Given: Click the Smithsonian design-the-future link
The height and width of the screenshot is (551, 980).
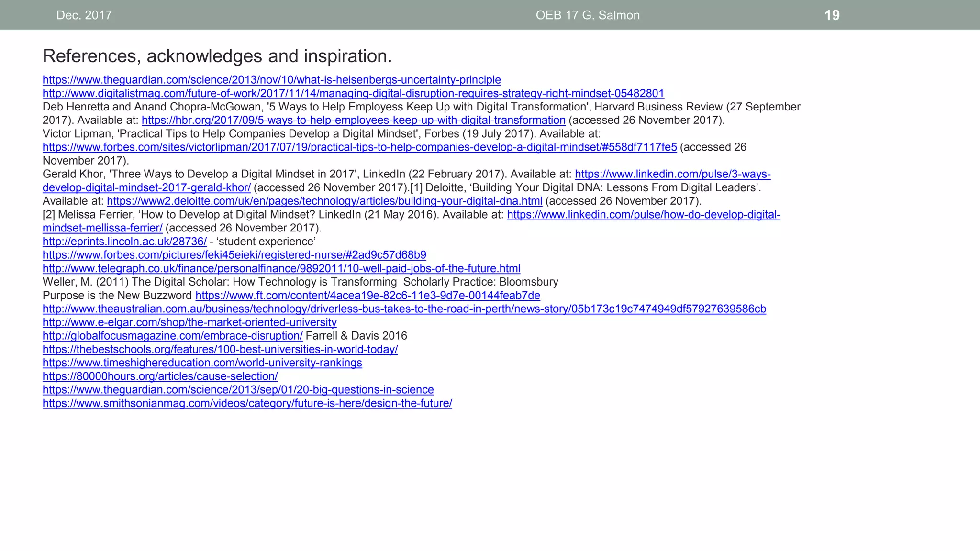Looking at the screenshot, I should [247, 403].
